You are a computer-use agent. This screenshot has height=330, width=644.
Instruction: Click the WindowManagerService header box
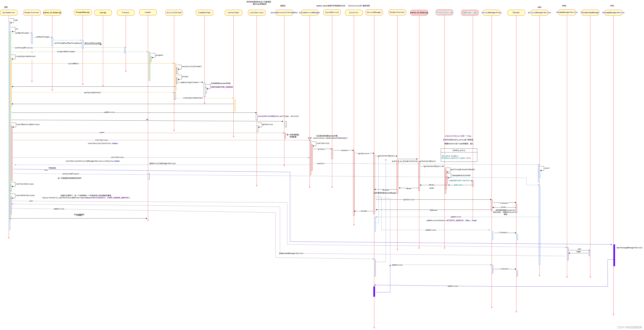point(567,12)
